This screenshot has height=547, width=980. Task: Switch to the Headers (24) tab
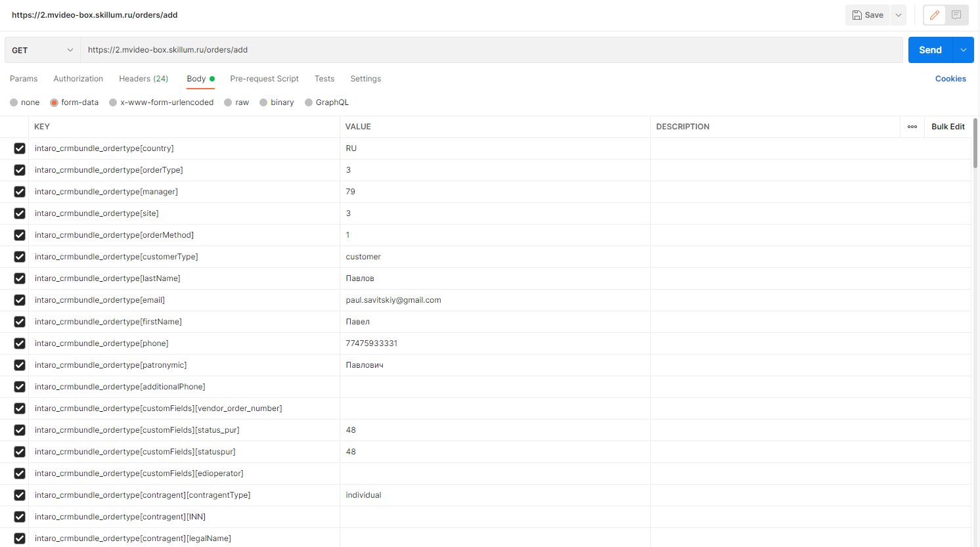[x=143, y=78]
